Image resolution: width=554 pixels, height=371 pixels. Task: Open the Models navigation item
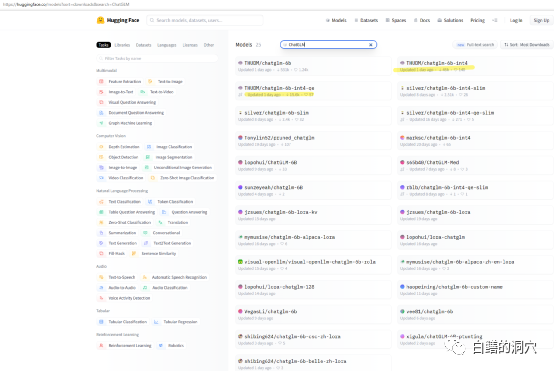[x=336, y=20]
